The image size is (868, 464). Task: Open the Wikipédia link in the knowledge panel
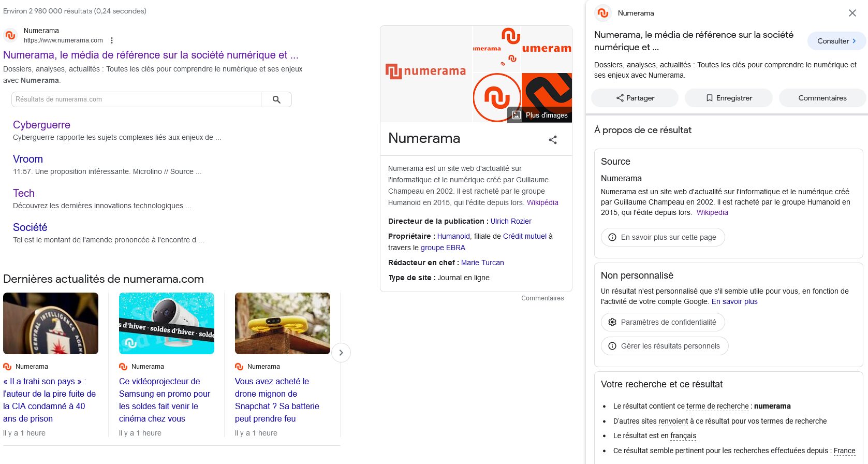click(x=542, y=202)
